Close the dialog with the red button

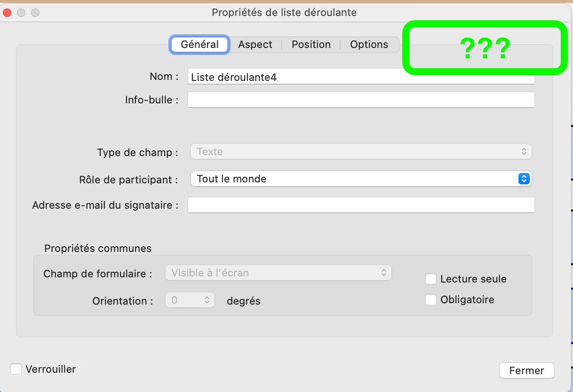pyautogui.click(x=7, y=13)
